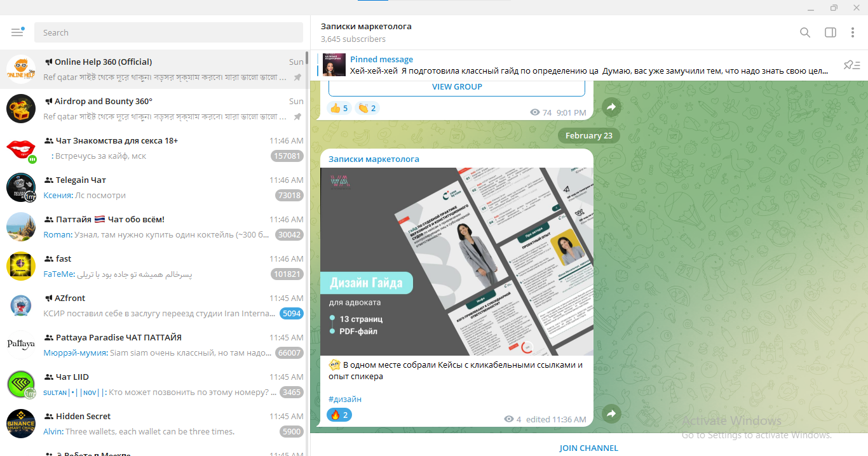Add clapping hands reaction with count 2

click(x=367, y=108)
